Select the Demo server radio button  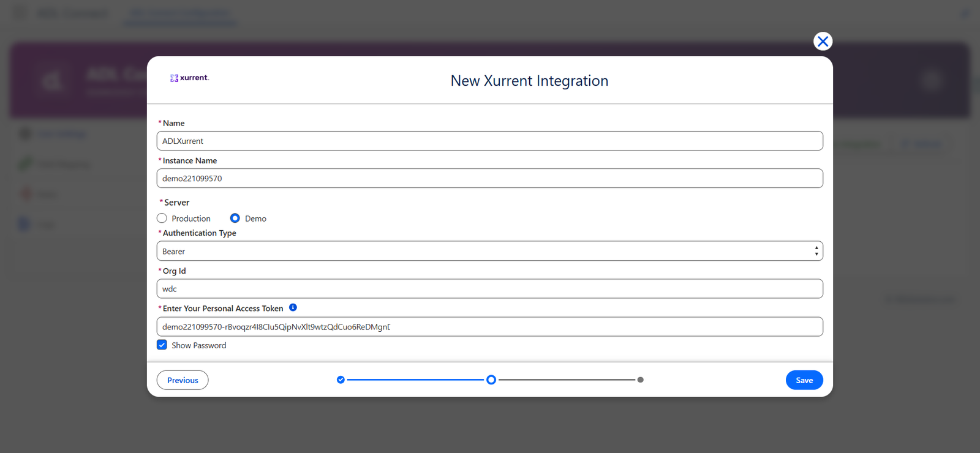(x=235, y=218)
